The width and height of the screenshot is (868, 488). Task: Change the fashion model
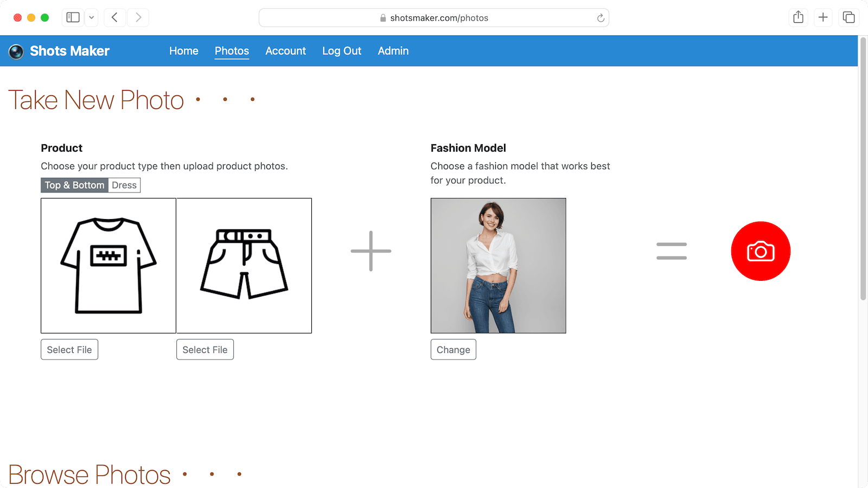pos(453,349)
